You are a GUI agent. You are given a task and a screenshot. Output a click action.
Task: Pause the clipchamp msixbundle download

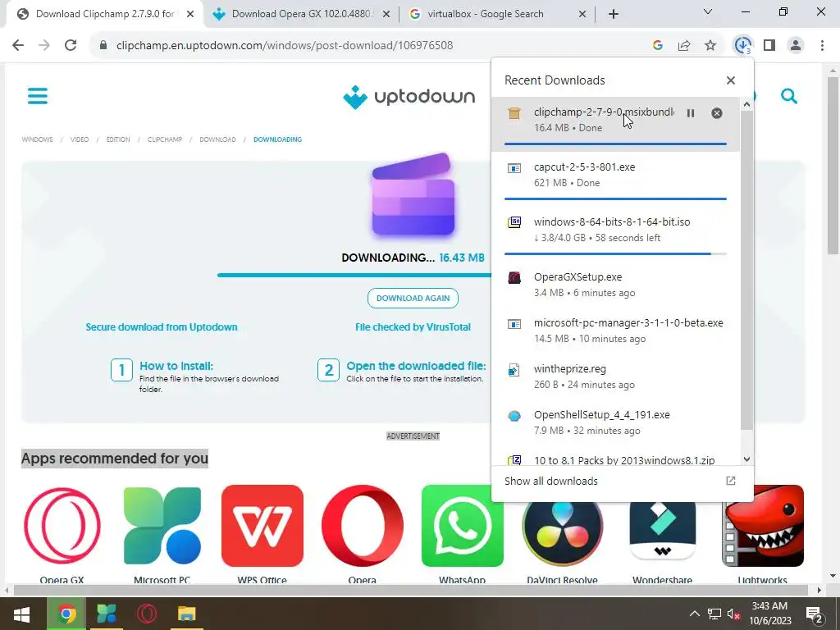[691, 113]
